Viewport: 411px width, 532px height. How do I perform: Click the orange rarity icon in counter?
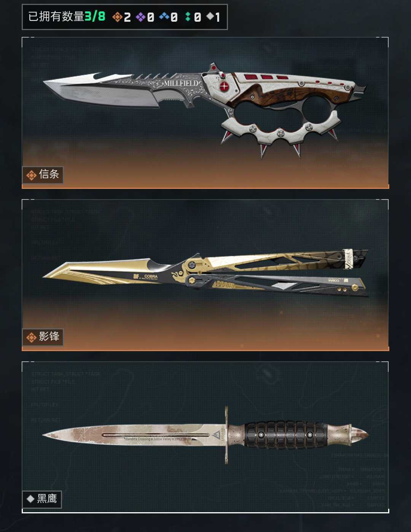(x=117, y=17)
